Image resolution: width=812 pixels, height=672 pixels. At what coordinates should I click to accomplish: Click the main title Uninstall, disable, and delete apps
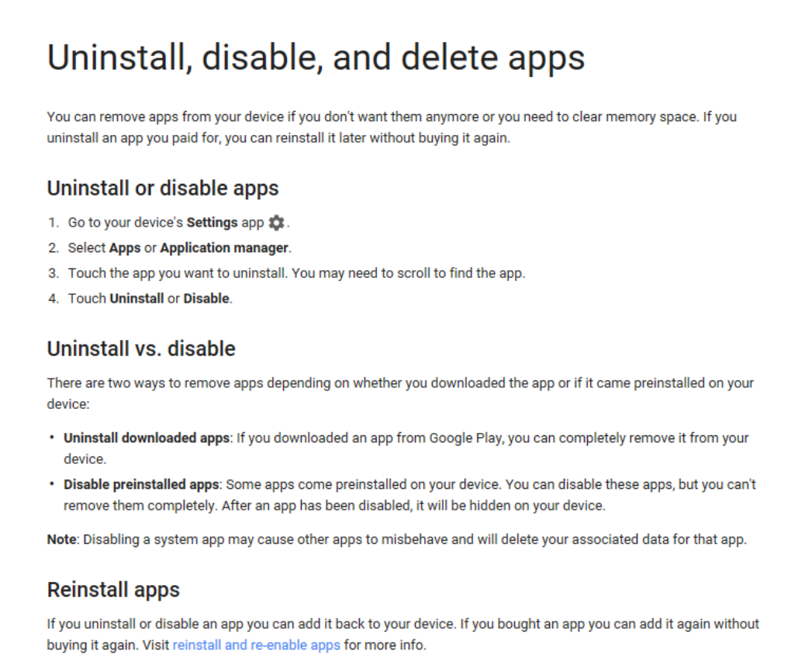click(316, 58)
